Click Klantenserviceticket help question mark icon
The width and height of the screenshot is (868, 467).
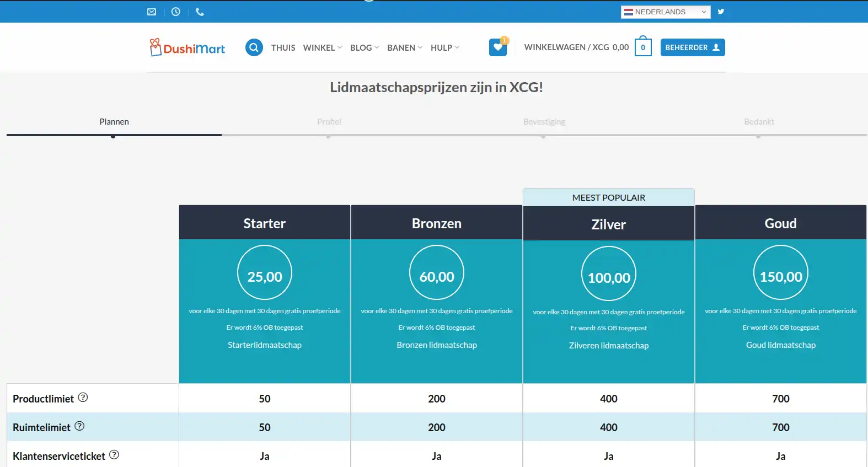point(114,455)
